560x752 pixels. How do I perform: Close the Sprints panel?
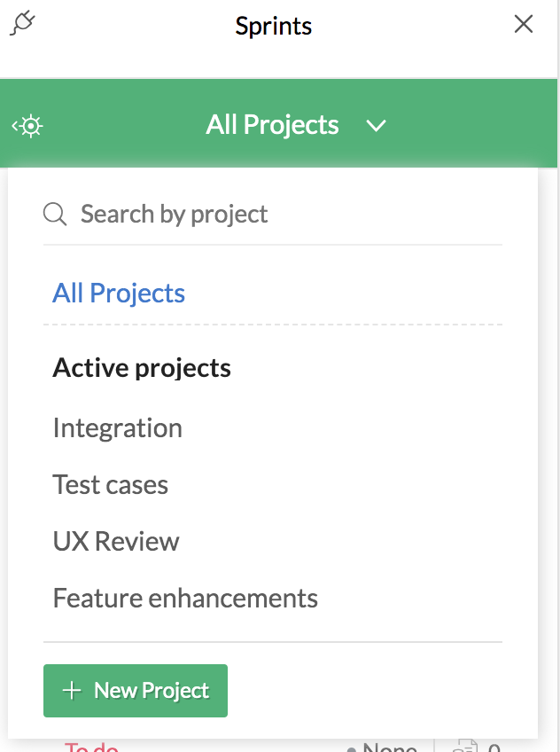(524, 24)
